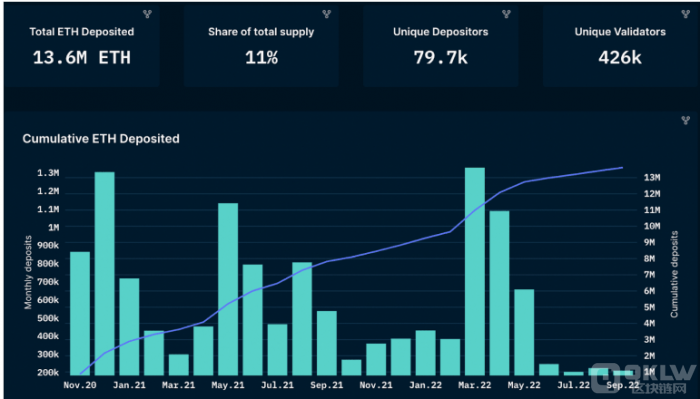Click fork icon on Unique Depositors card
This screenshot has height=399, width=700.
coord(506,14)
